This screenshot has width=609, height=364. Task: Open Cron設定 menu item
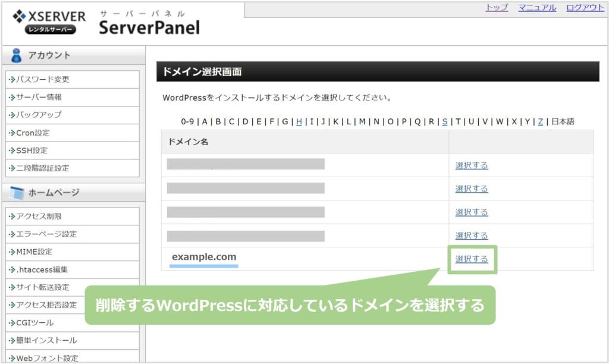73,133
